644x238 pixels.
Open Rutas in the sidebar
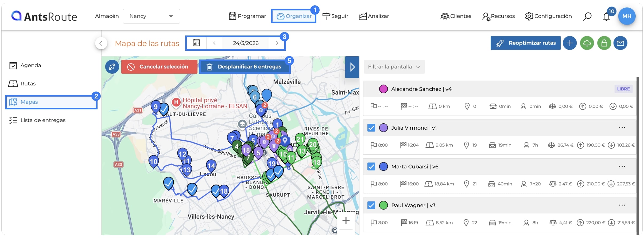[x=22, y=84]
